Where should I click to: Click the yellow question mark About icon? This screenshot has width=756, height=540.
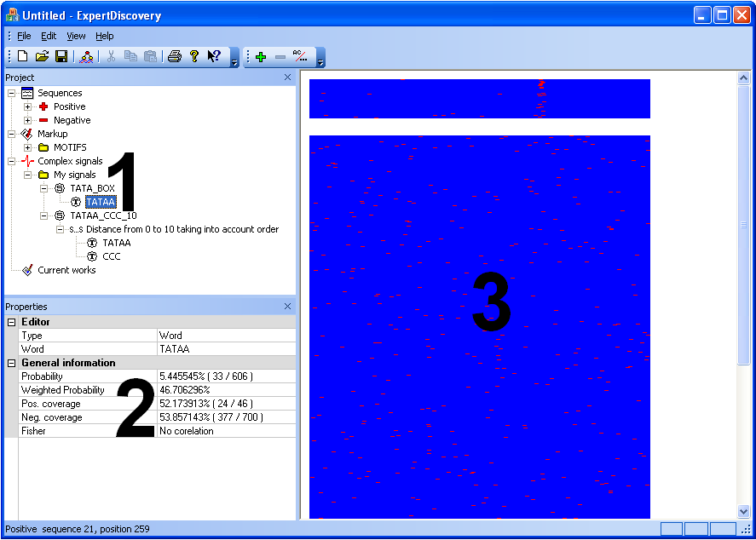pos(194,57)
